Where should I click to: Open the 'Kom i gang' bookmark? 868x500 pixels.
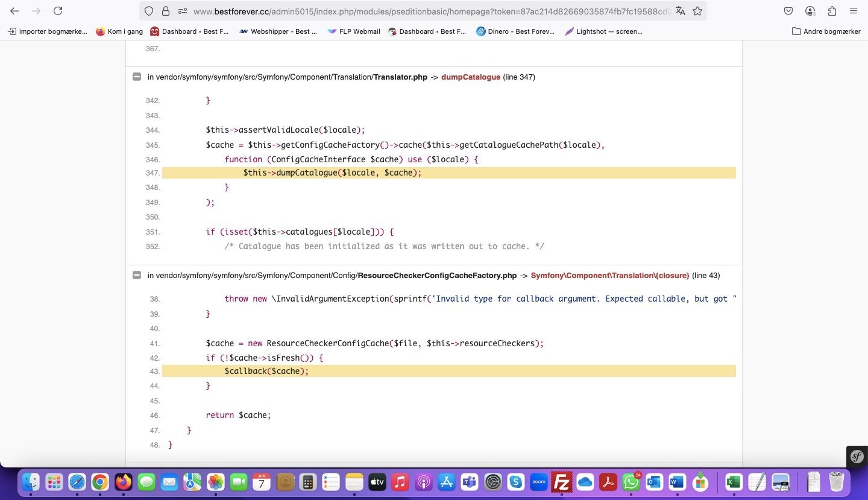pyautogui.click(x=119, y=31)
